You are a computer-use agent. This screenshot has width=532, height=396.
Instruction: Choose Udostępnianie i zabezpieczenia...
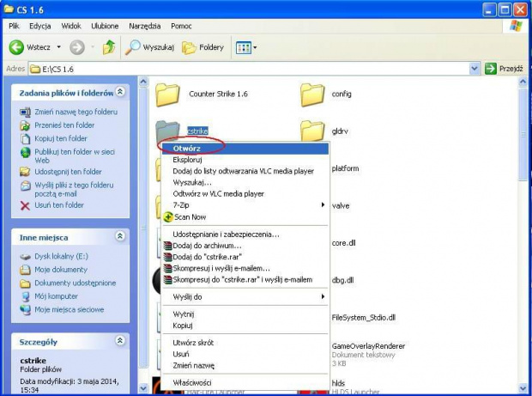245,235
